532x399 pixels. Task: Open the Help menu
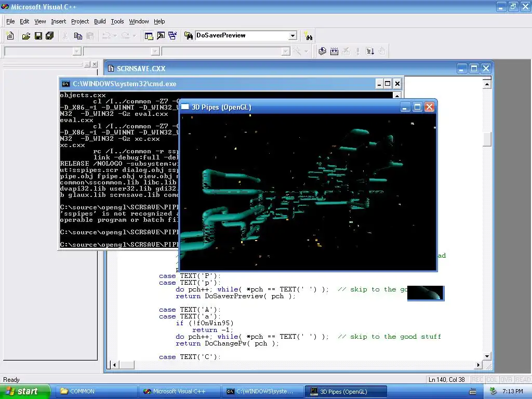[x=159, y=21]
